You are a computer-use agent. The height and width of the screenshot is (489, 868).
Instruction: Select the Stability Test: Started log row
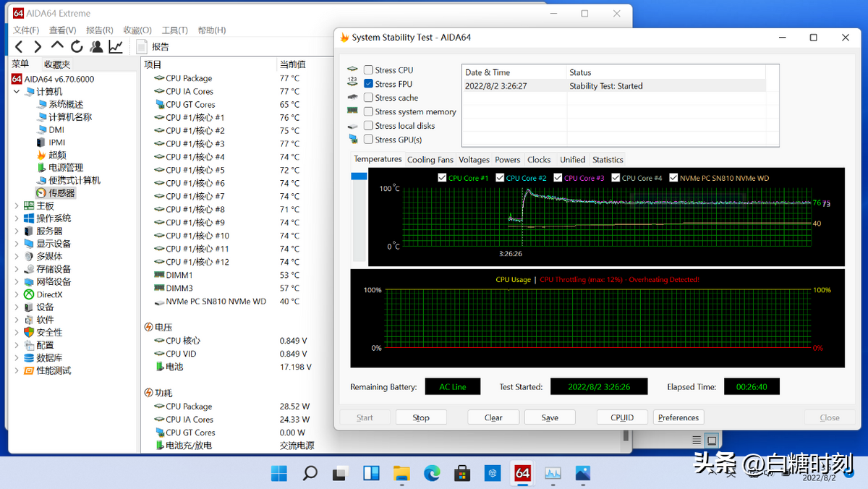pyautogui.click(x=613, y=85)
